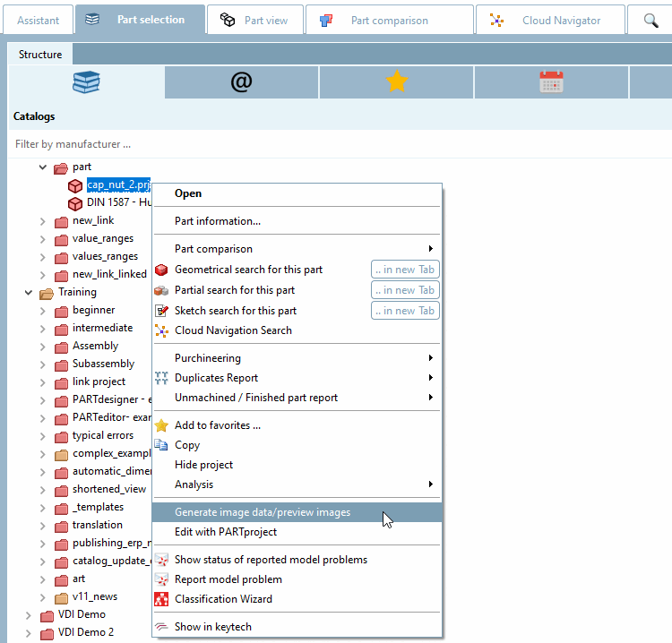The height and width of the screenshot is (643, 672).
Task: Open the favorites star tab
Action: click(x=396, y=81)
